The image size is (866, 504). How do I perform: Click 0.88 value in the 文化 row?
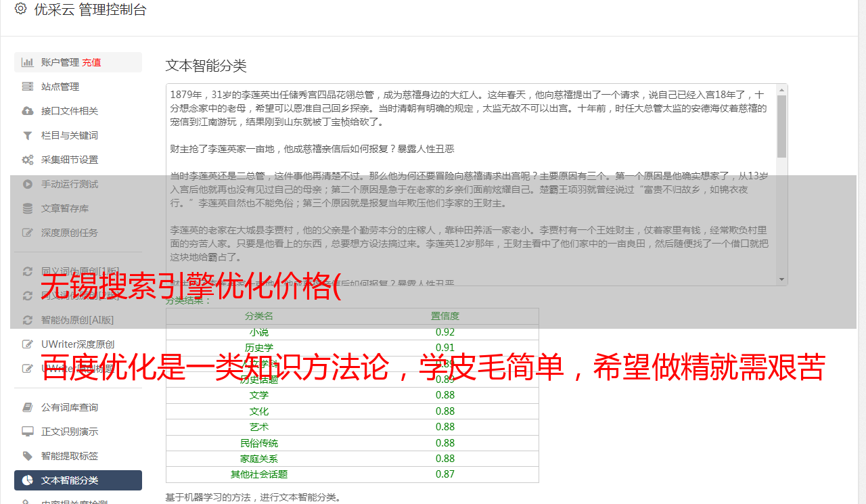[x=445, y=411]
